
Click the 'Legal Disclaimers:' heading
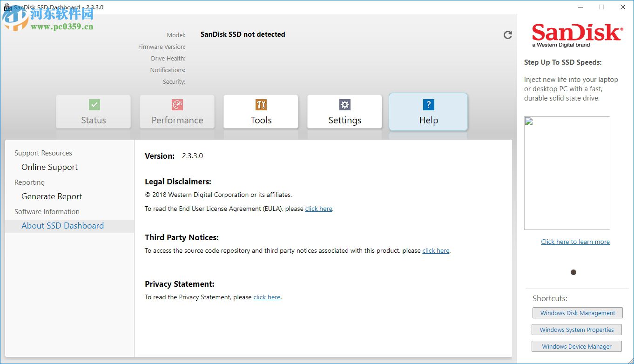click(x=178, y=182)
